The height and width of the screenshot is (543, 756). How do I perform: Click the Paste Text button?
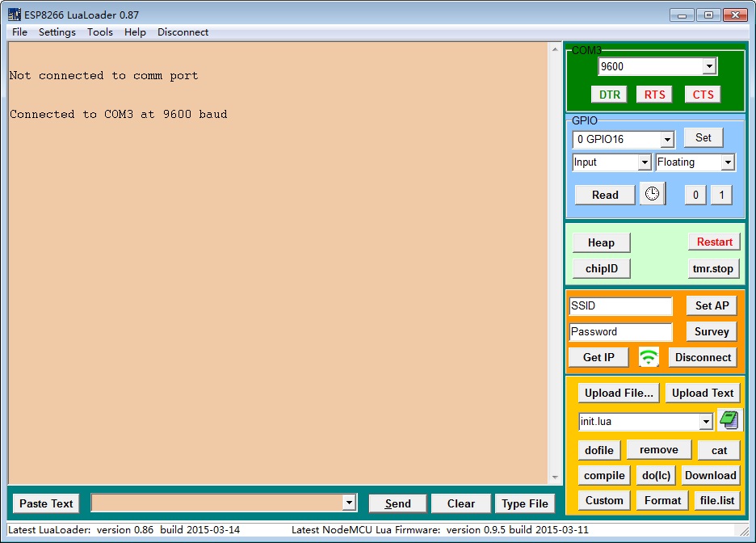point(46,503)
